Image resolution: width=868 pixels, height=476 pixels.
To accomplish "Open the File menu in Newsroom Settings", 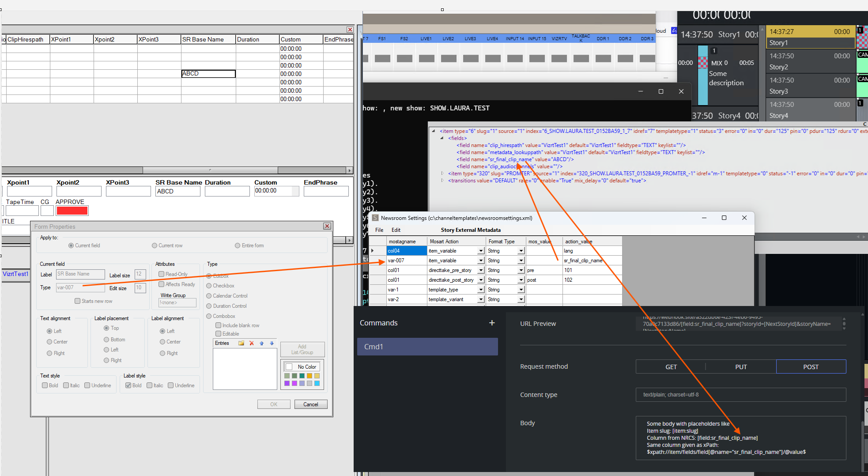I will pos(379,230).
